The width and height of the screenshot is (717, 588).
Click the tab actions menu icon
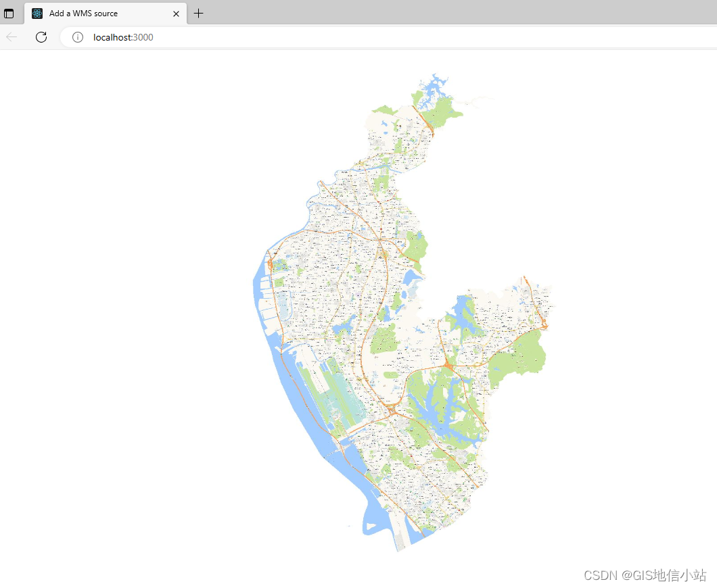tap(9, 13)
